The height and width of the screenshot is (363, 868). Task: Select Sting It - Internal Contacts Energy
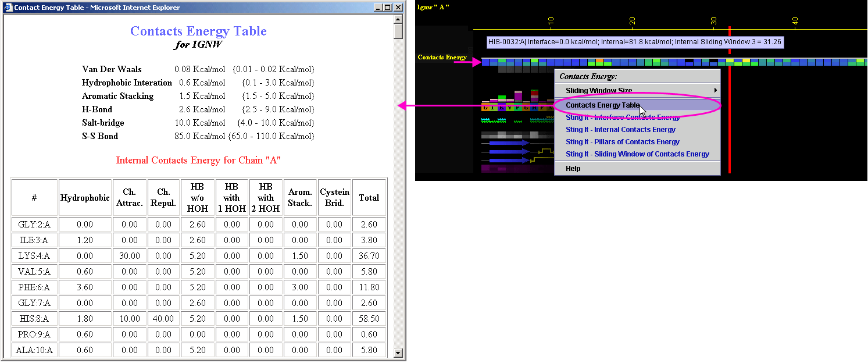(637, 130)
